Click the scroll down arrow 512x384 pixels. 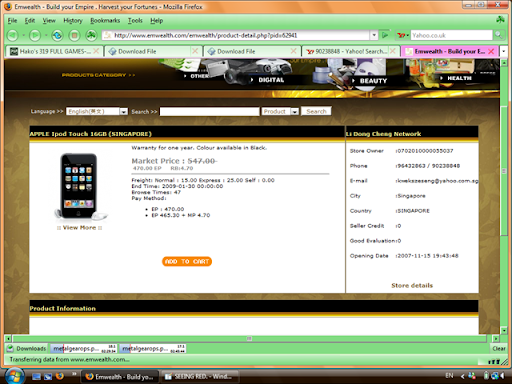[504, 330]
